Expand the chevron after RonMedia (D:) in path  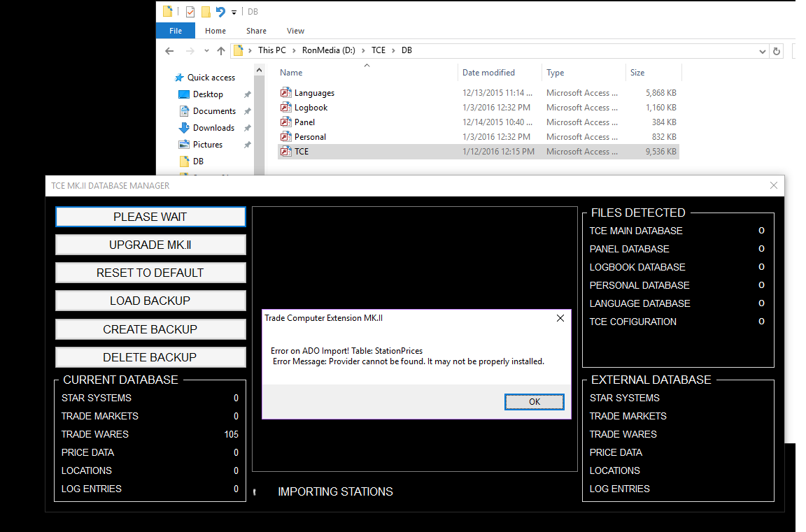[363, 50]
